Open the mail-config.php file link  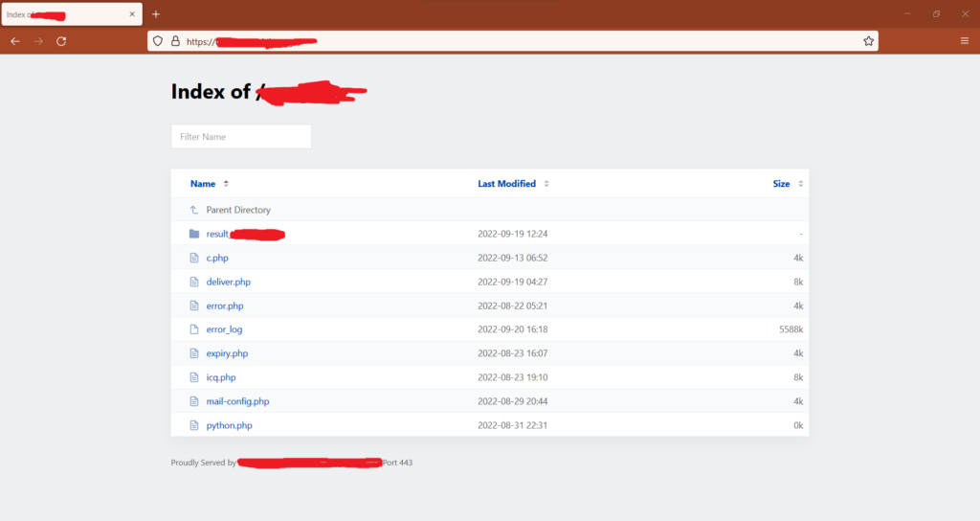coord(237,401)
